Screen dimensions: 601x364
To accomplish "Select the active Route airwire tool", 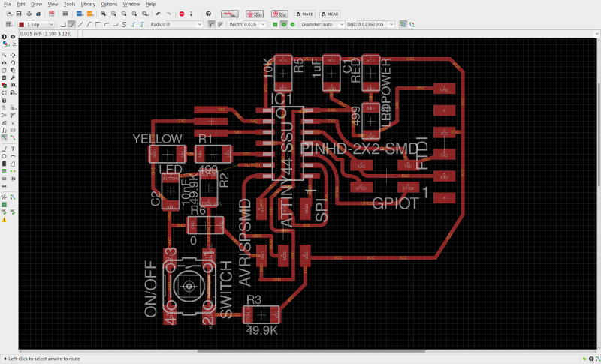I will click(5, 137).
